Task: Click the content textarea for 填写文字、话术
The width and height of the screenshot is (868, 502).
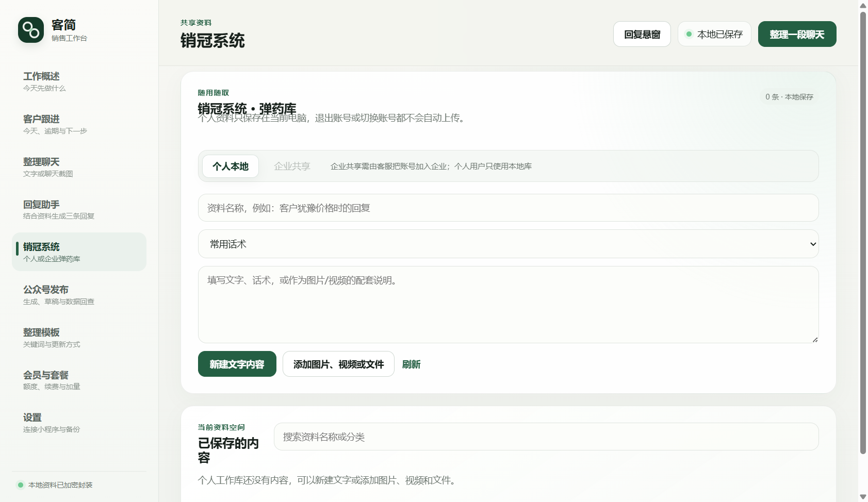Action: 508,305
